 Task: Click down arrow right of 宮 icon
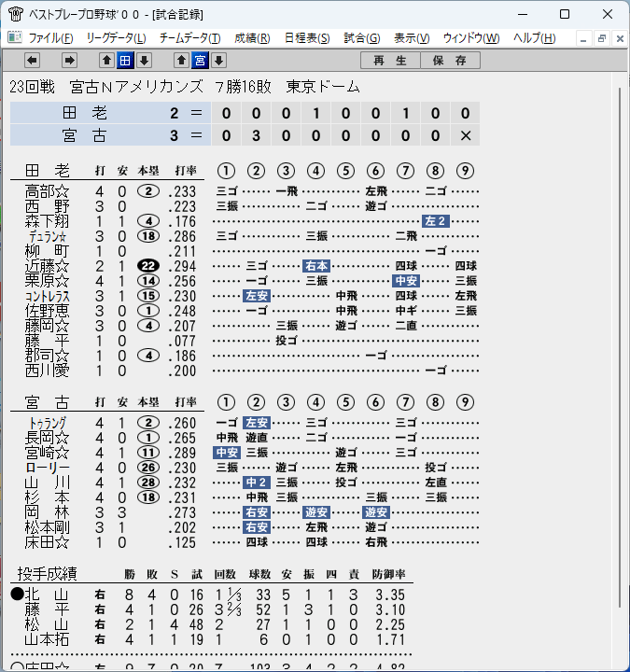(x=218, y=61)
